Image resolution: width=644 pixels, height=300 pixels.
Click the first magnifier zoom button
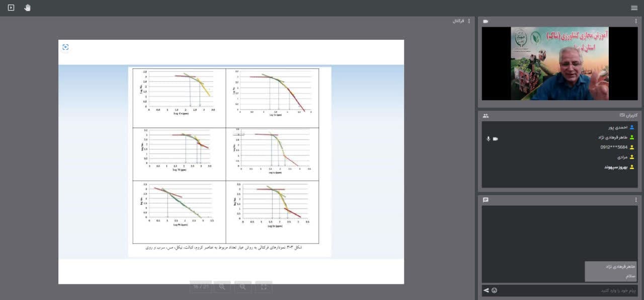[x=222, y=287]
